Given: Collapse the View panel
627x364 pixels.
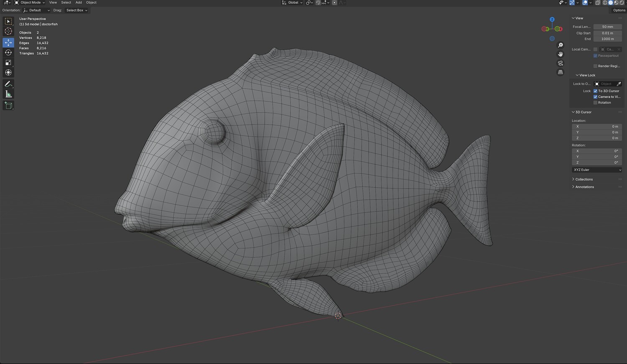Looking at the screenshot, I should (x=578, y=18).
